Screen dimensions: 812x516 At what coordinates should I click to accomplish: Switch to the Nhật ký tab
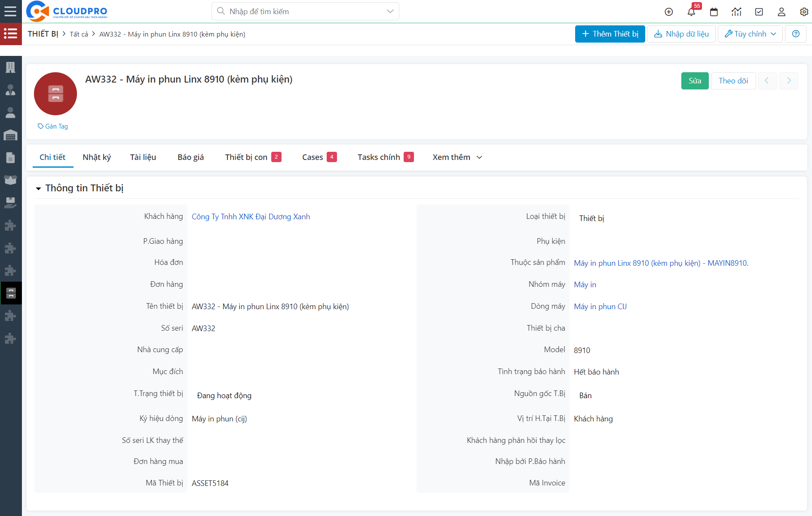(97, 157)
